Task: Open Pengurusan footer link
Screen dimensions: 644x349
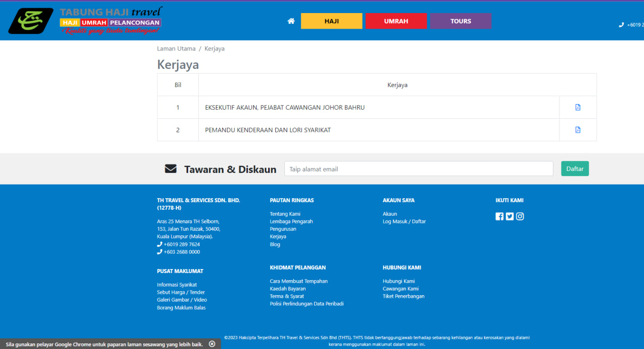Action: point(283,229)
